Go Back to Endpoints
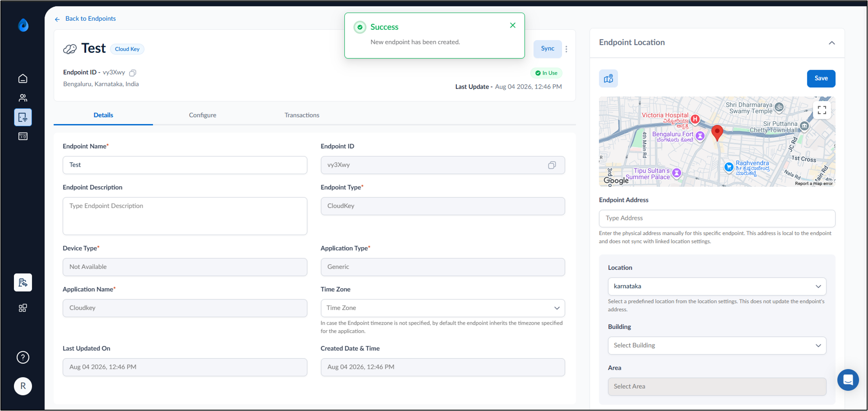Image resolution: width=868 pixels, height=411 pixels. point(85,19)
